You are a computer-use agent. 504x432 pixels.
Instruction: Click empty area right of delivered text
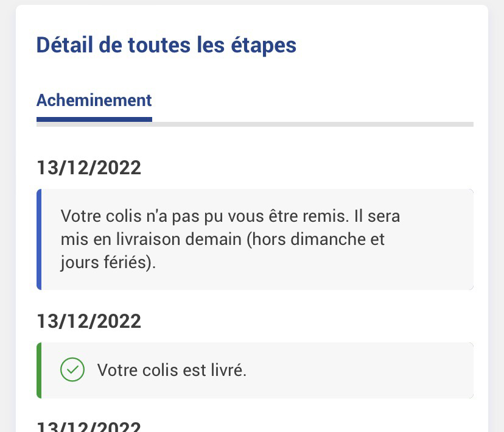point(360,370)
